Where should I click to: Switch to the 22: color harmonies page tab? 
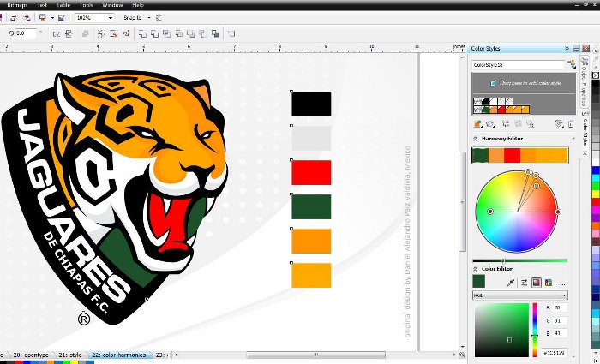click(x=119, y=355)
